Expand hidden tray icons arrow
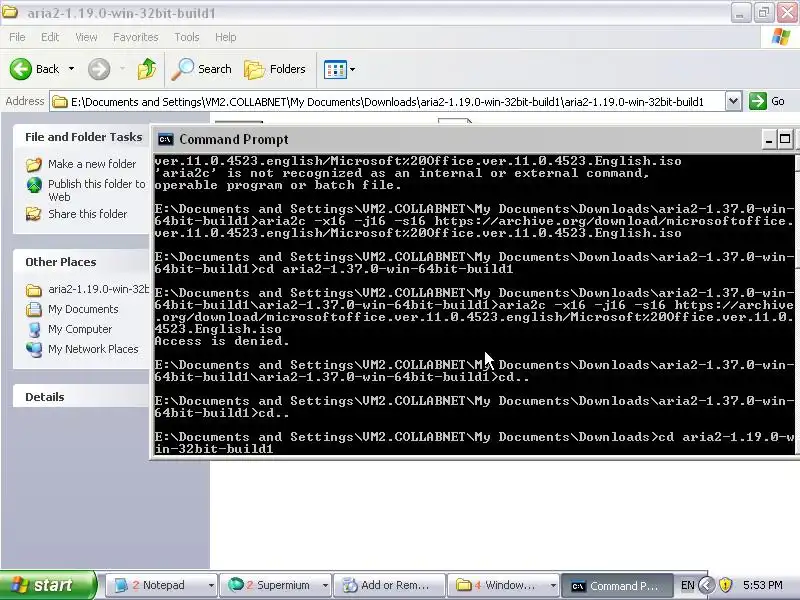Viewport: 800px width, 600px height. pyautogui.click(x=707, y=585)
